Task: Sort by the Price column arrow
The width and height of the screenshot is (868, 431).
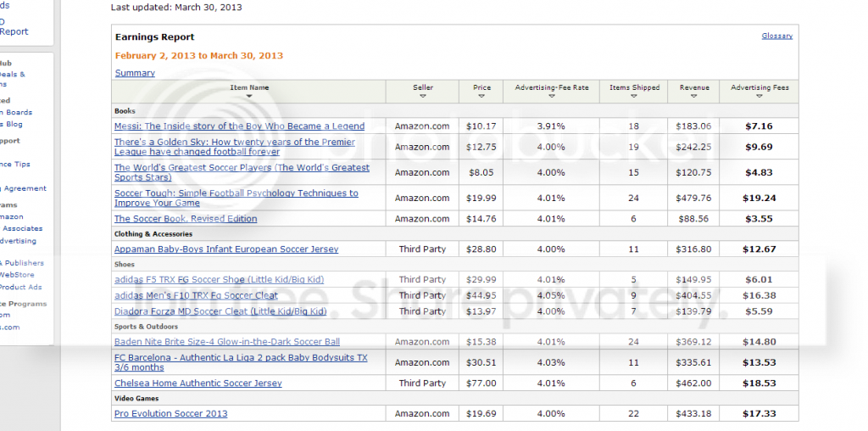Action: pyautogui.click(x=481, y=97)
